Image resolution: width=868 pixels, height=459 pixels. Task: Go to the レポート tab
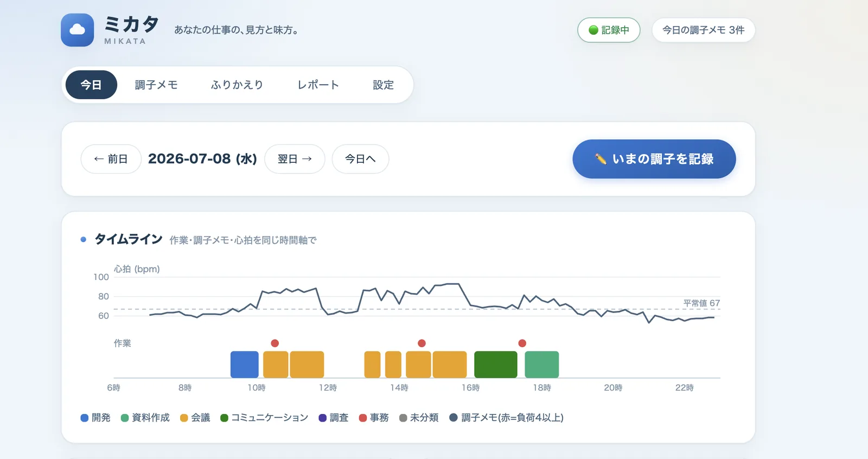click(x=318, y=85)
